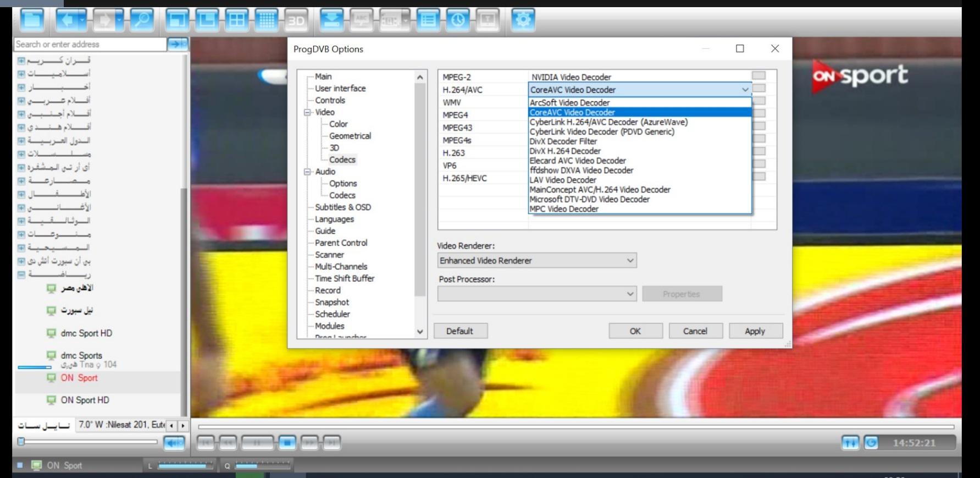Select the 7.0° W Nilesat 201 tab
The height and width of the screenshot is (478, 980).
(x=121, y=425)
